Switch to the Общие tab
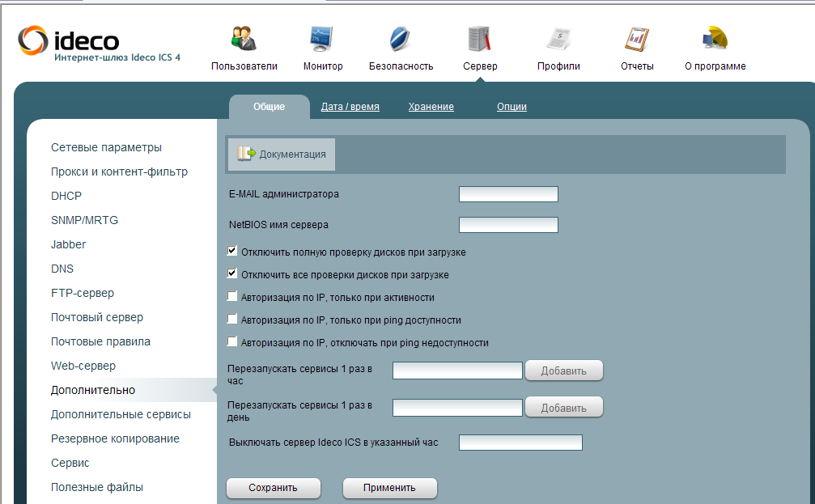The width and height of the screenshot is (815, 504). pos(270,107)
